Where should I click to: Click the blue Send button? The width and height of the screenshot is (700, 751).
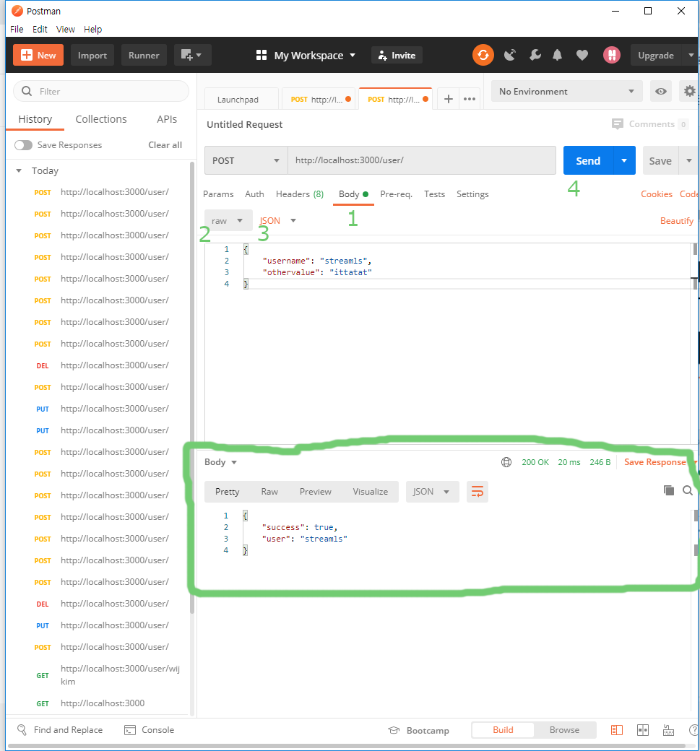[588, 160]
